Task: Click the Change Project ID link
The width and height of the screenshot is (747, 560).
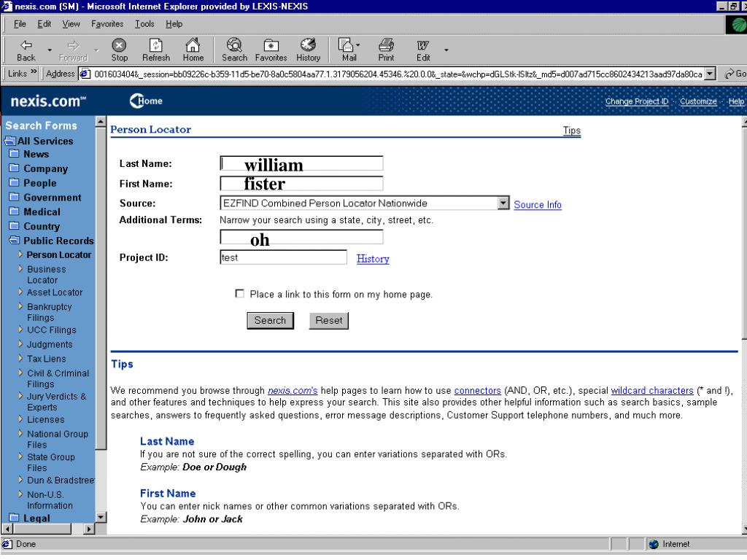Action: [636, 101]
